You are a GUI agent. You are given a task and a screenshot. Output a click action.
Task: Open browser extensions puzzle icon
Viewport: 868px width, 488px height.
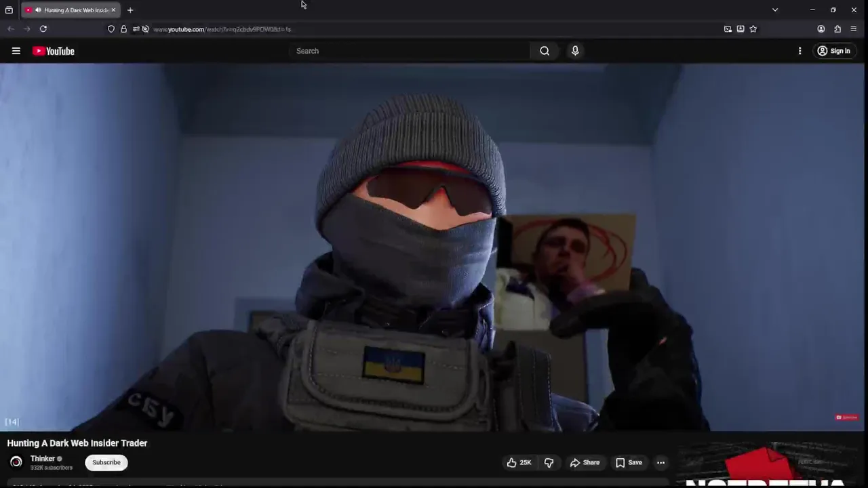pyautogui.click(x=837, y=29)
